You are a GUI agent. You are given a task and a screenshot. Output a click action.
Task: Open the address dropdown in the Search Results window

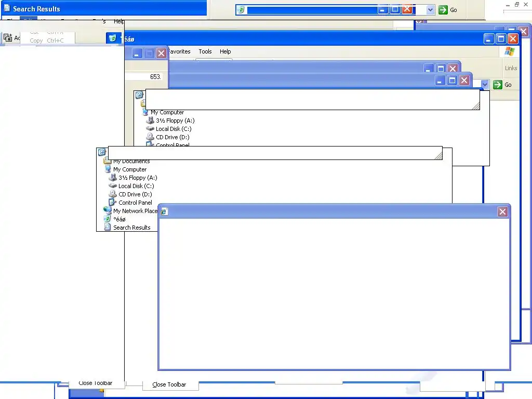[x=430, y=10]
